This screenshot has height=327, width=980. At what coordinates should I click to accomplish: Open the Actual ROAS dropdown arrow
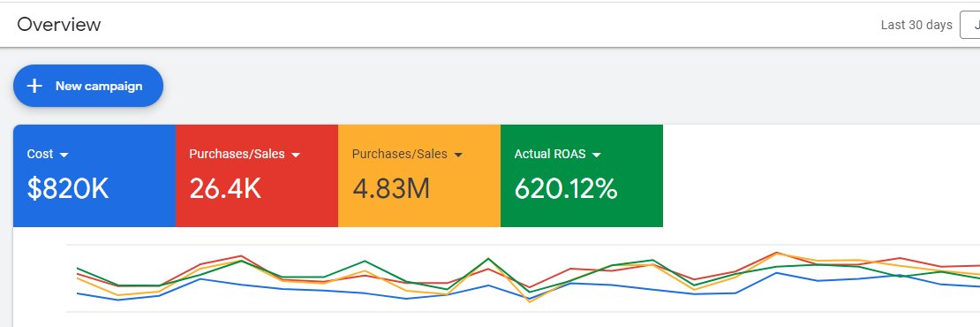point(596,155)
